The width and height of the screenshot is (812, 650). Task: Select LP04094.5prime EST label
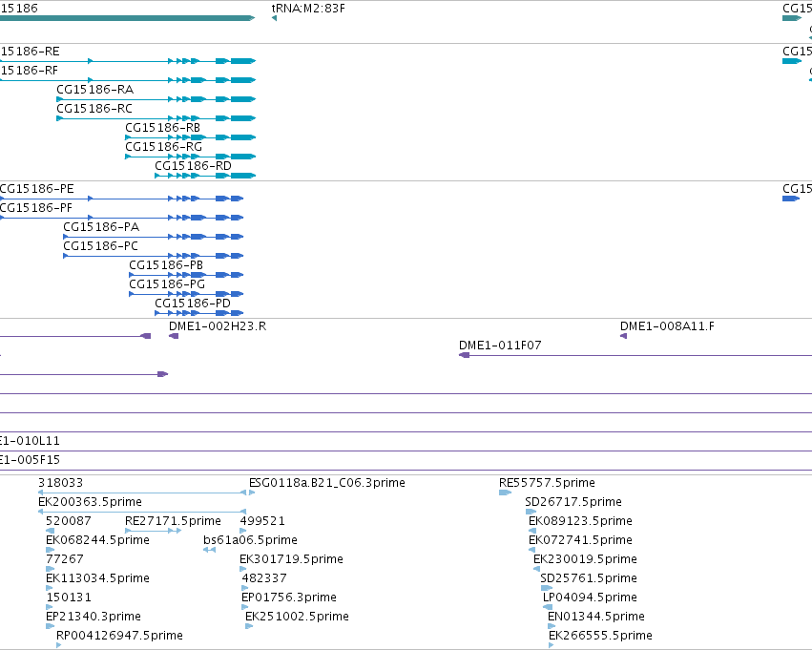coord(590,598)
